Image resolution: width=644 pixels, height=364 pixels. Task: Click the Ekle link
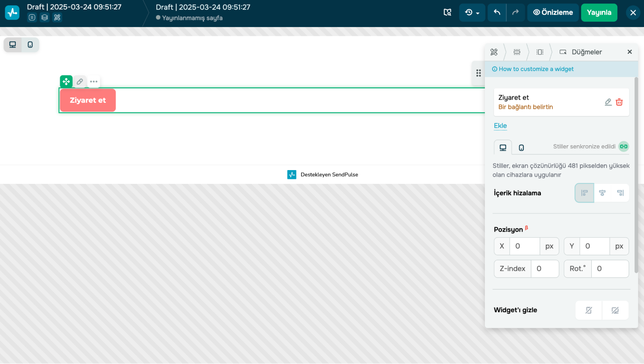coord(500,126)
